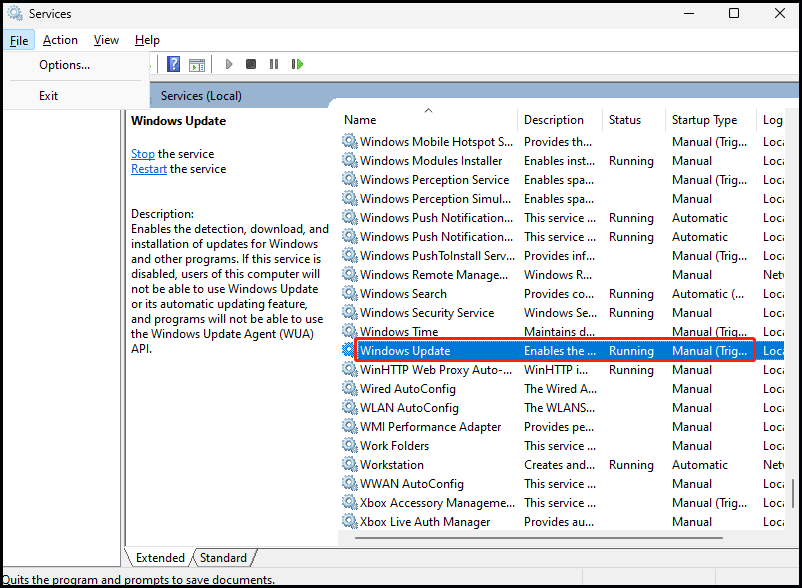The image size is (802, 588).
Task: Sort by the Description column header
Action: (x=560, y=120)
